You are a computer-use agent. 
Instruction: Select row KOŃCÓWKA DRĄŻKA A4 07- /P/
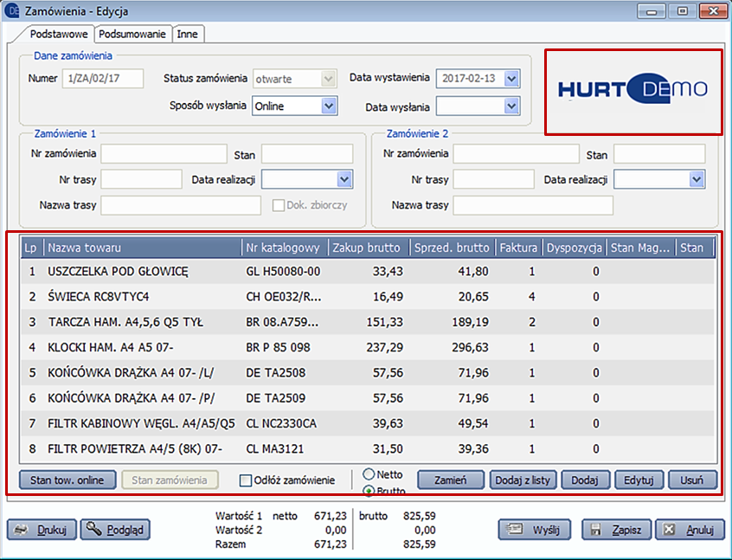[x=368, y=398]
